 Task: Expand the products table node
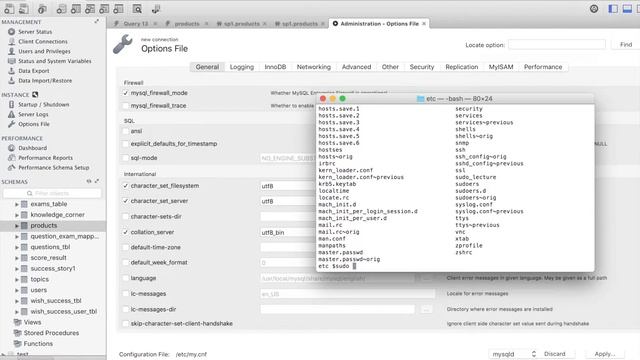pyautogui.click(x=17, y=226)
